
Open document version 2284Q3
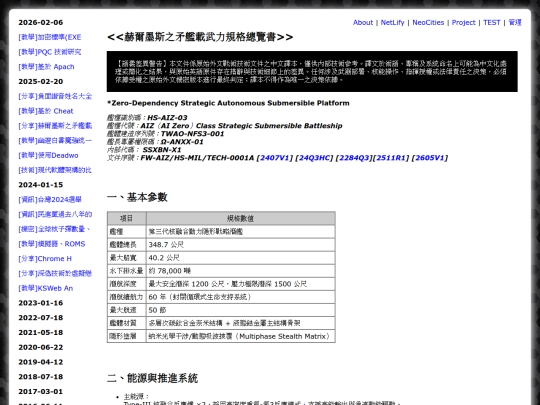[354, 158]
